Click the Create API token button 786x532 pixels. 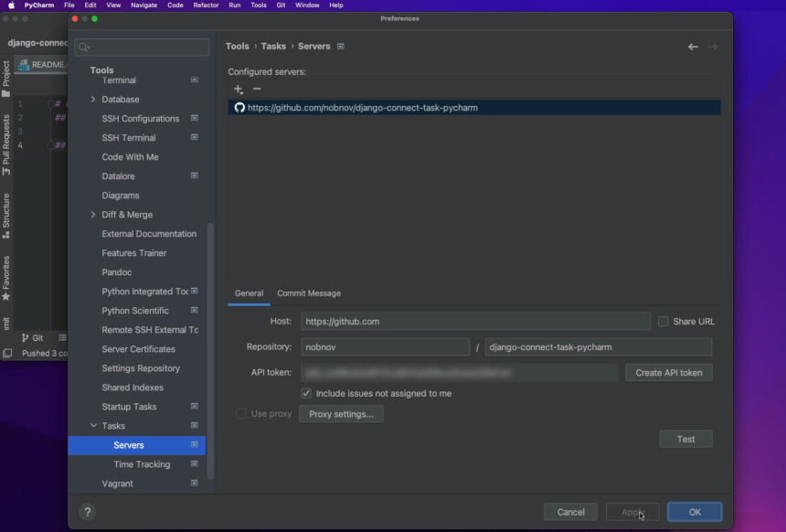(668, 372)
